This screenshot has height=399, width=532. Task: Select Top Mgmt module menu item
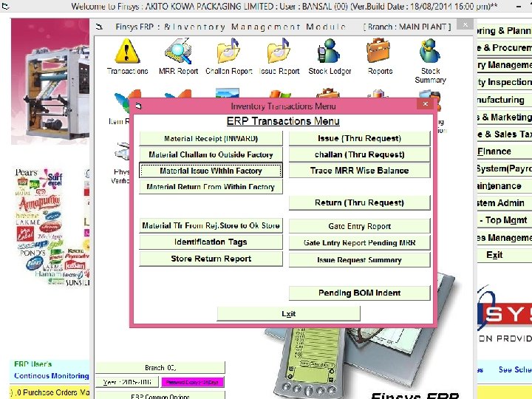coord(505,220)
